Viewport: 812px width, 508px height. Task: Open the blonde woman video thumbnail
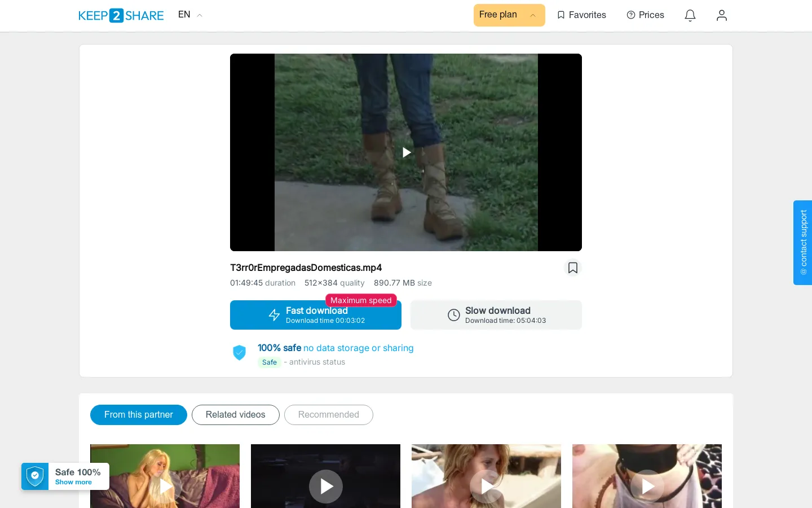[165, 476]
